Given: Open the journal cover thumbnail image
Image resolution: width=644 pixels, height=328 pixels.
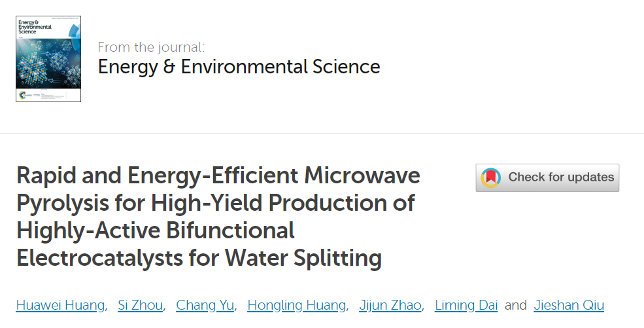Looking at the screenshot, I should pos(48,59).
